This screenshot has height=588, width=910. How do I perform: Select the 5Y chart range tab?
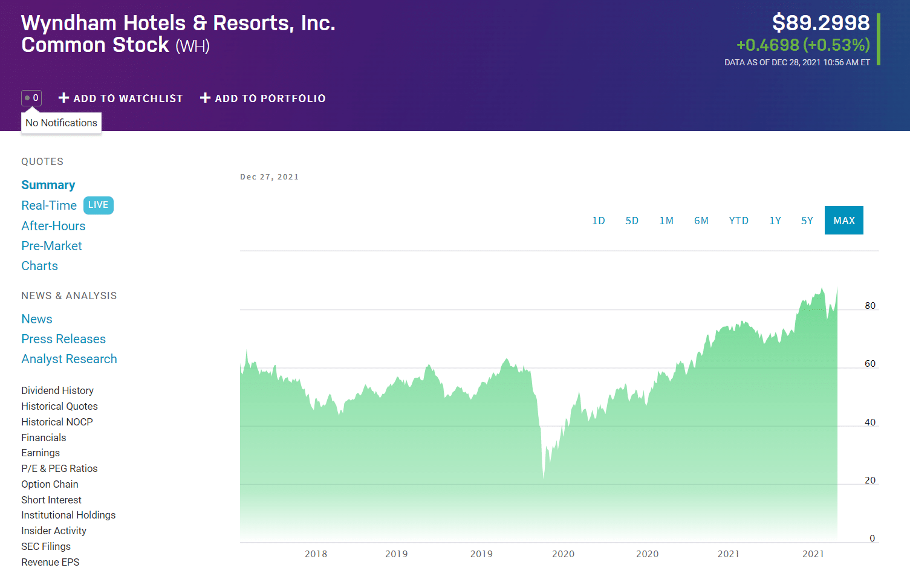pyautogui.click(x=807, y=221)
